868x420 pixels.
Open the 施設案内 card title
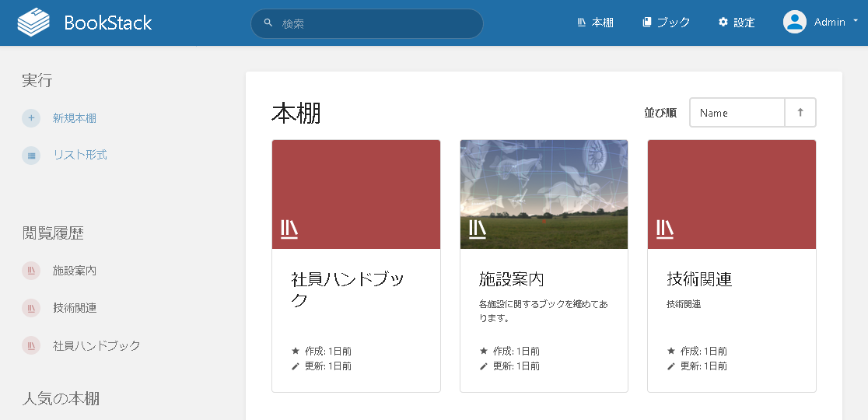[511, 279]
